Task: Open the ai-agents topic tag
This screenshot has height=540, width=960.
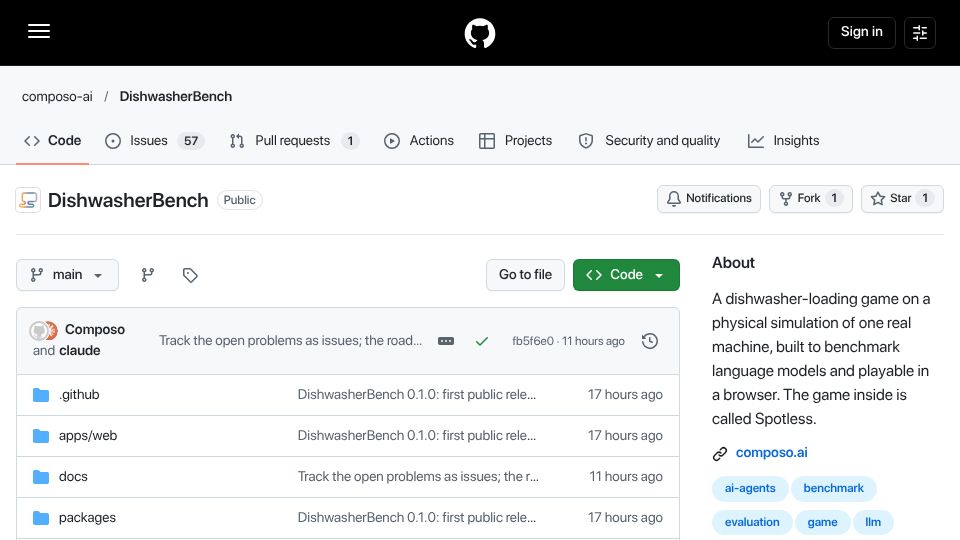Action: 750,489
